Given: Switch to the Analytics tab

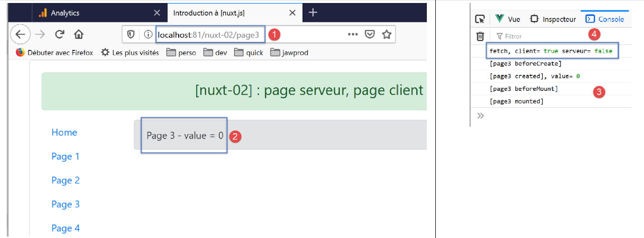Looking at the screenshot, I should click(65, 13).
